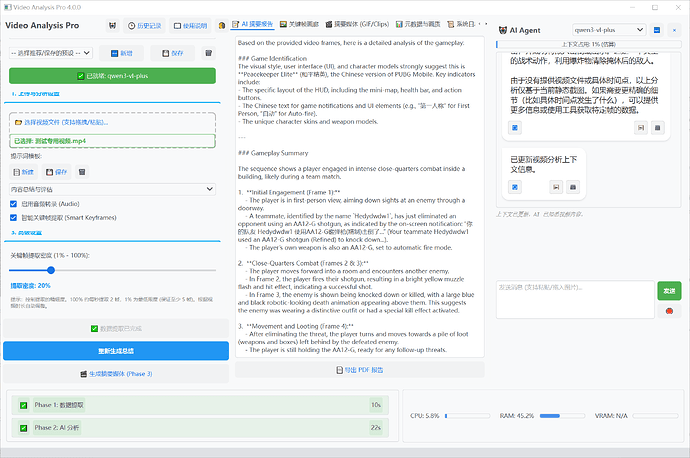Viewport: 690px width, 458px height.
Task: Click the green qwen3-vl-plus ready button
Action: (x=112, y=76)
